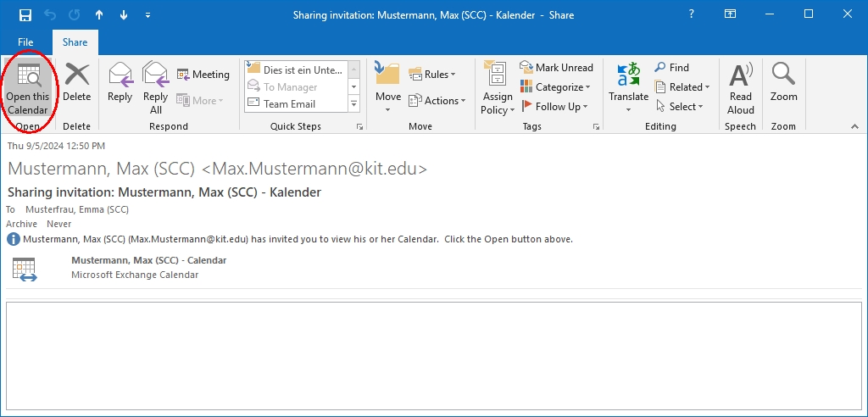
Task: Select the Team Email quick step
Action: [289, 104]
